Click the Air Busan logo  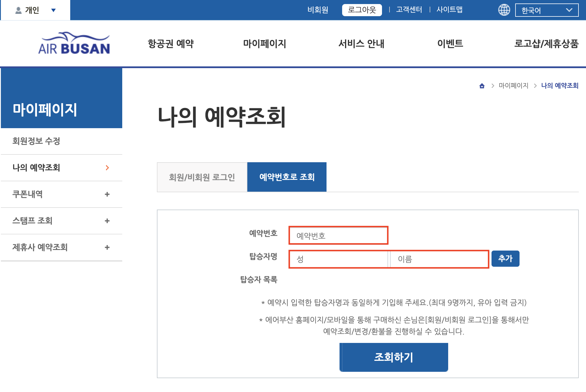[74, 44]
